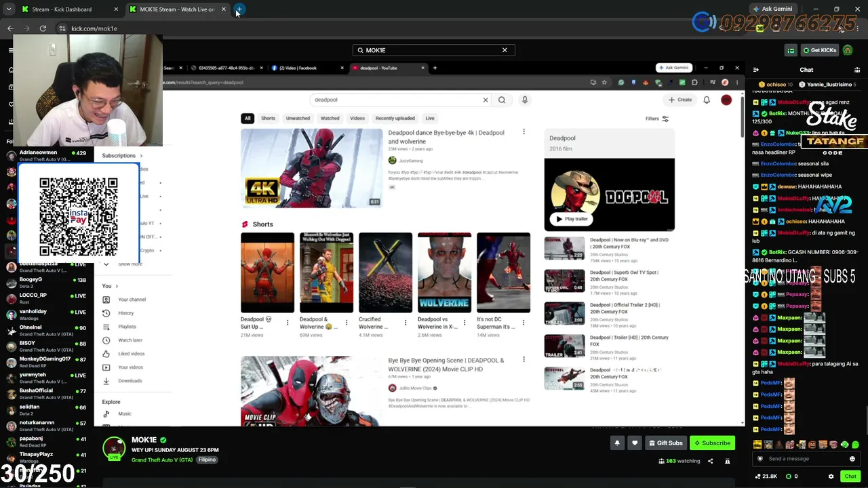This screenshot has width=868, height=488.
Task: Open options menu for Deadpool dance video
Action: pyautogui.click(x=524, y=131)
